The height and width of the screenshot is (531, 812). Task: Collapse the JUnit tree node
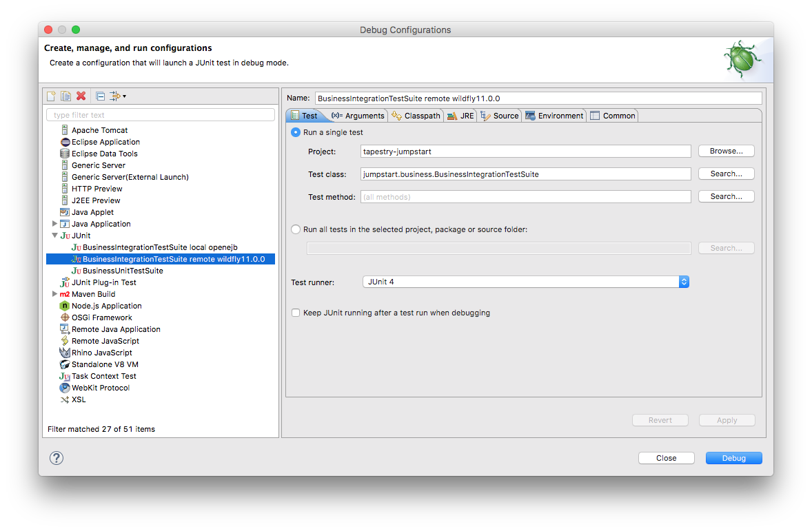[55, 236]
